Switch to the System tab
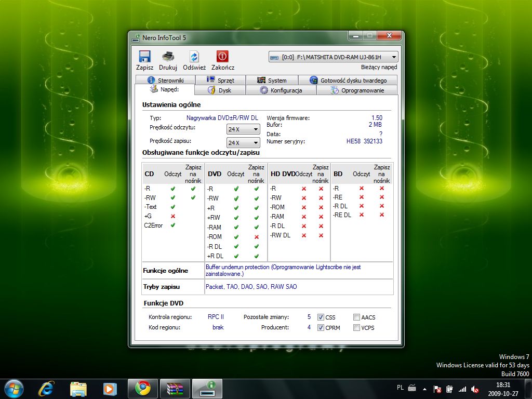The image size is (532, 399). (x=272, y=80)
